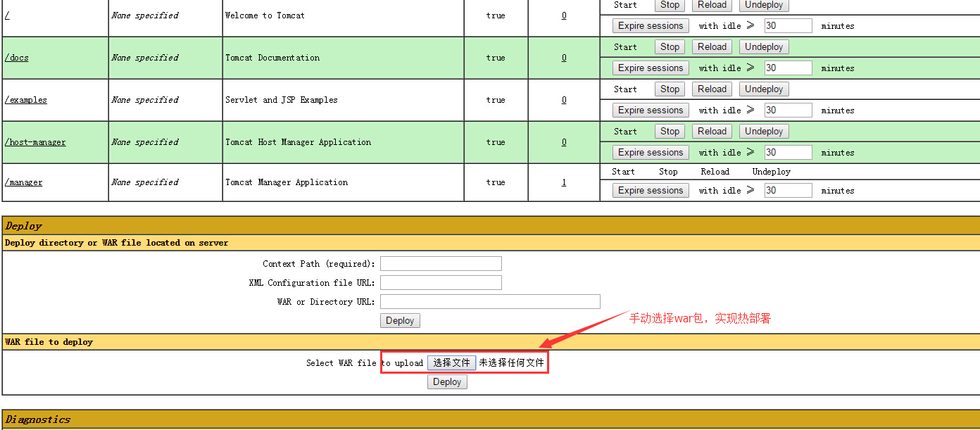Stop the /host-manager application
The width and height of the screenshot is (980, 430).
point(670,132)
